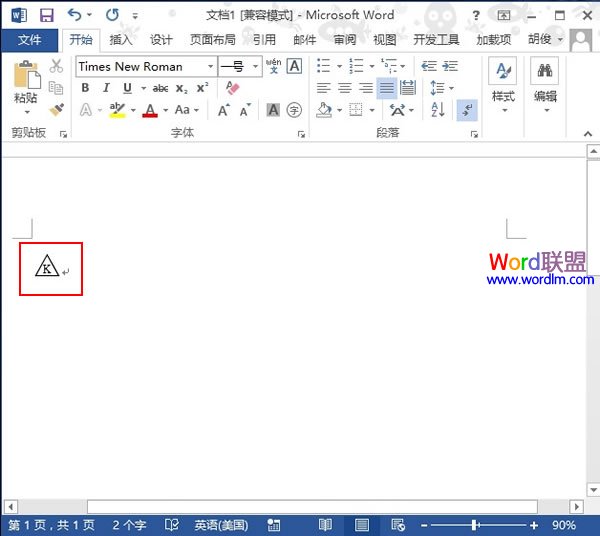This screenshot has height=536, width=600.
Task: Toggle Bold formatting
Action: tap(85, 88)
